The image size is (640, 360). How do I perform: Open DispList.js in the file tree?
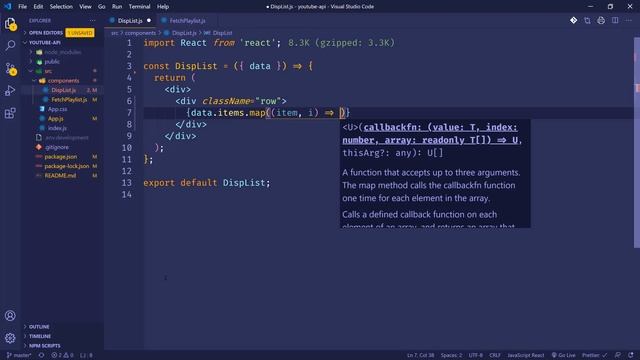point(63,90)
